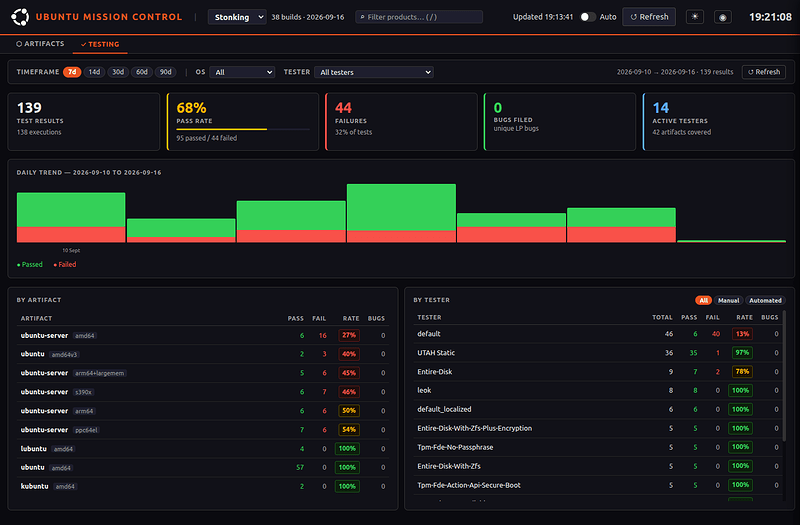Select the kubuntu amd64 row
The image size is (800, 525).
tap(203, 486)
